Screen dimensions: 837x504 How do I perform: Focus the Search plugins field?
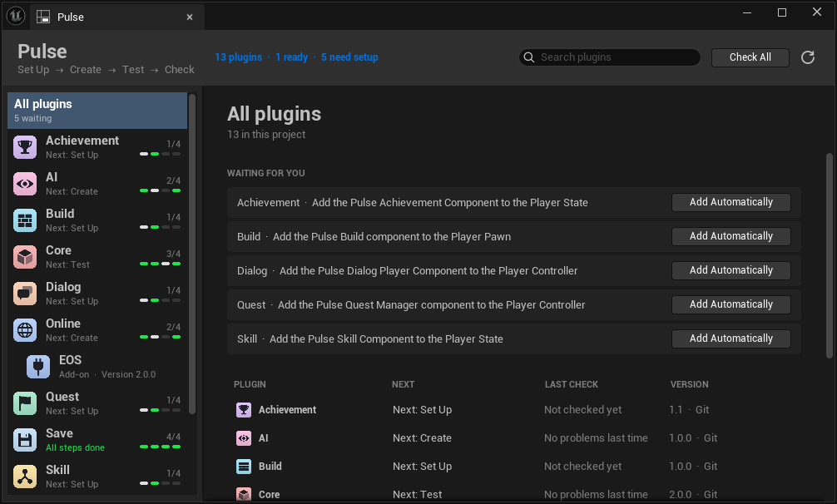coord(610,57)
